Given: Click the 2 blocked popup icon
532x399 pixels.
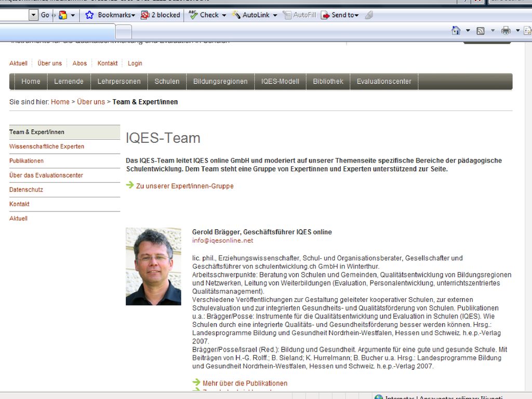Looking at the screenshot, I should [x=145, y=15].
